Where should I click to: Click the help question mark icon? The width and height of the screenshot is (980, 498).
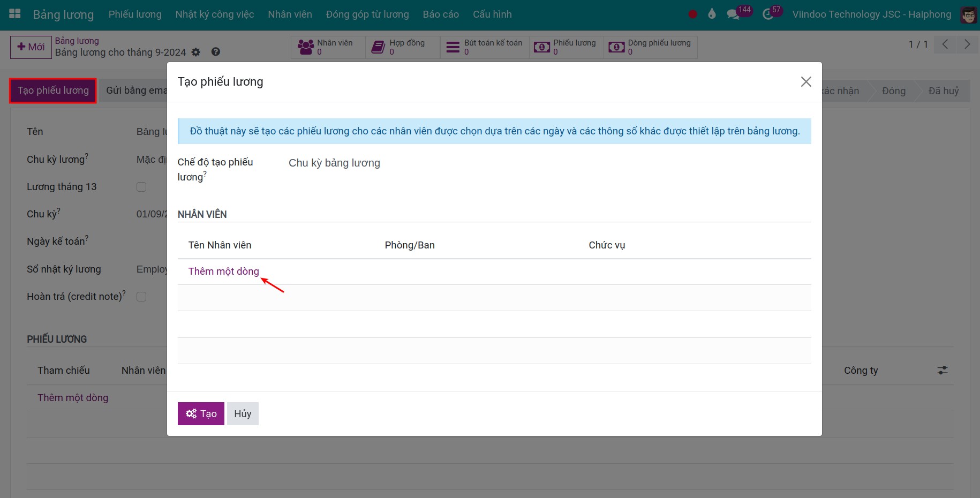pos(215,52)
